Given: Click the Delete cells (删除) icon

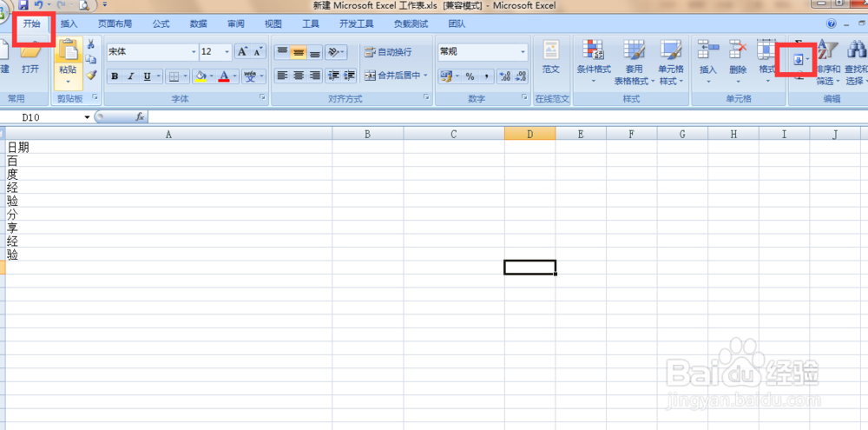Looking at the screenshot, I should (738, 50).
